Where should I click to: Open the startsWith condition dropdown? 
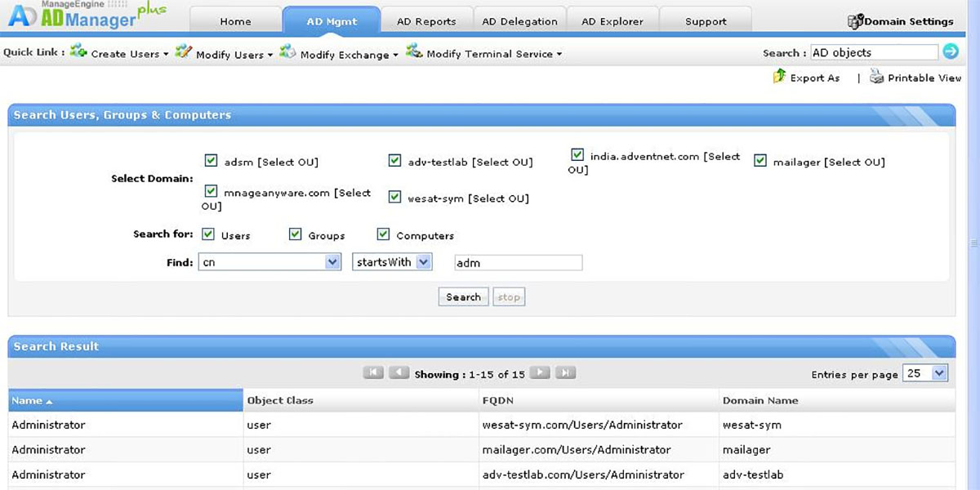(423, 262)
